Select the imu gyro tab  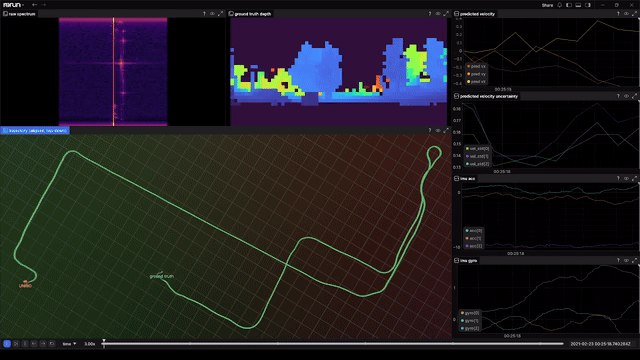pyautogui.click(x=465, y=260)
